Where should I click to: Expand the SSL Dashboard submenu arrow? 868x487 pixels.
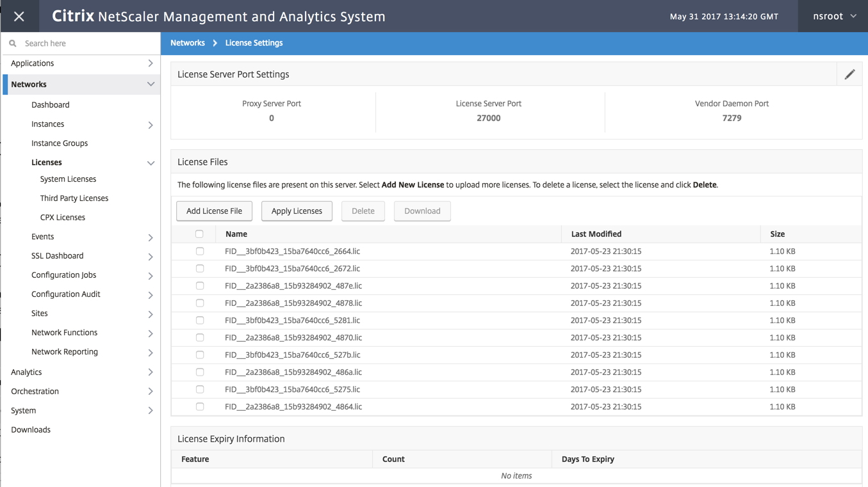click(151, 257)
